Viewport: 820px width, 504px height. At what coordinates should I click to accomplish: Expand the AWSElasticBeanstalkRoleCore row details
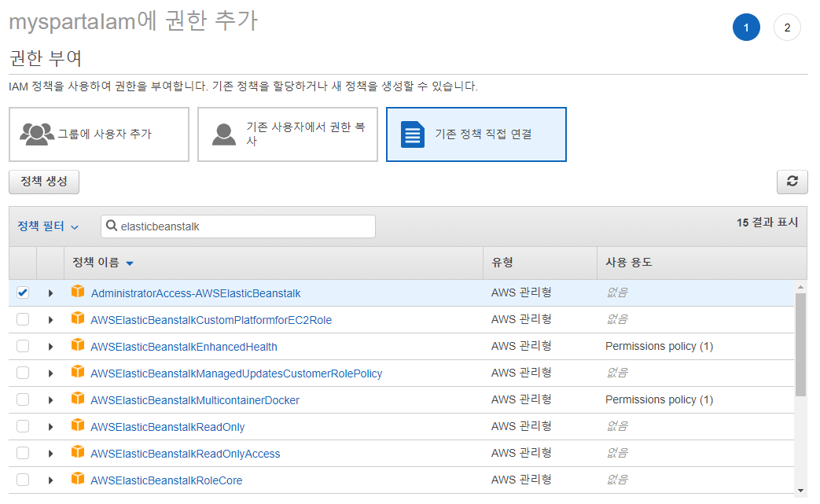tap(51, 480)
